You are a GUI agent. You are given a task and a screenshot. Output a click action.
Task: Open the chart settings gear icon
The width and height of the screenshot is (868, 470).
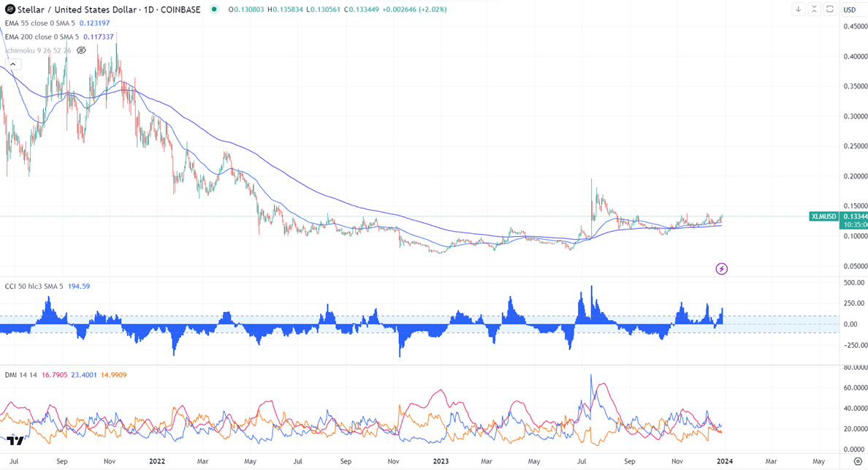[x=858, y=461]
